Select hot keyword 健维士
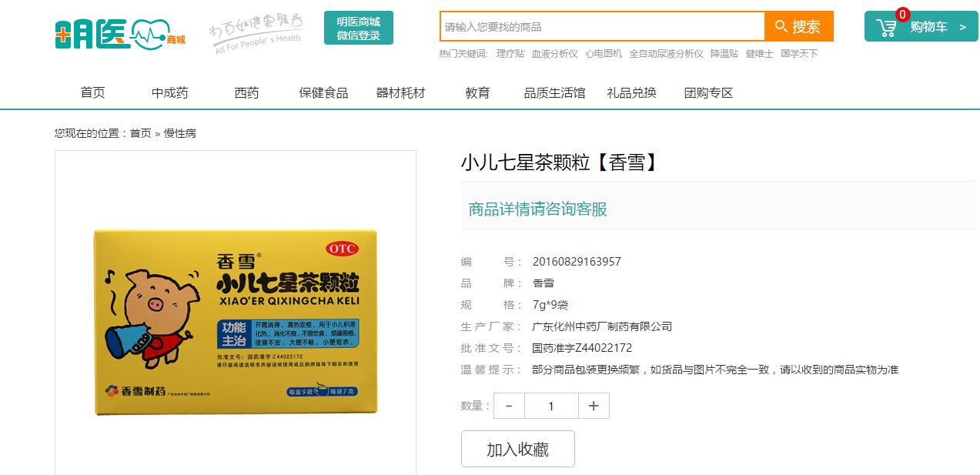Screen dimensions: 980x475 pos(760,54)
